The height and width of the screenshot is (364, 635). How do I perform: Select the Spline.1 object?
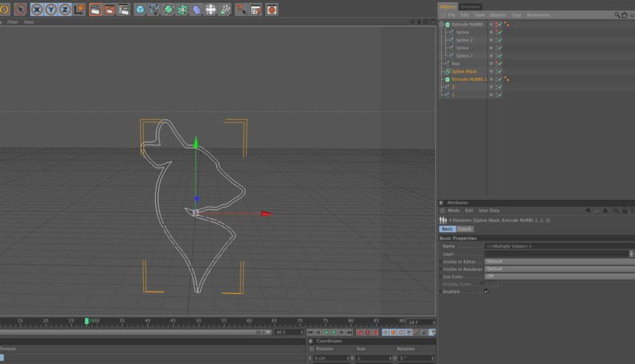pyautogui.click(x=464, y=56)
